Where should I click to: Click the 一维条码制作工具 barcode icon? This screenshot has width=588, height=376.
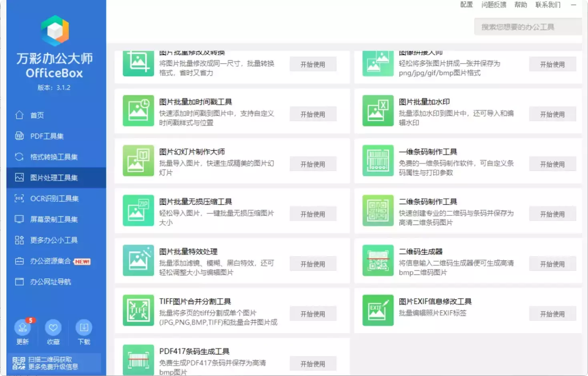pos(377,161)
